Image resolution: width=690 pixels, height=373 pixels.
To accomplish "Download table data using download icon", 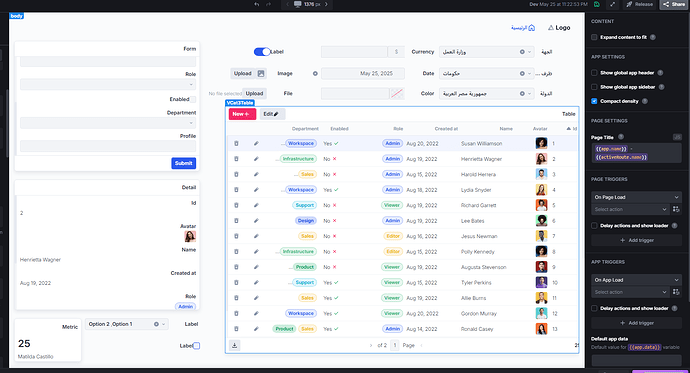I will point(235,345).
